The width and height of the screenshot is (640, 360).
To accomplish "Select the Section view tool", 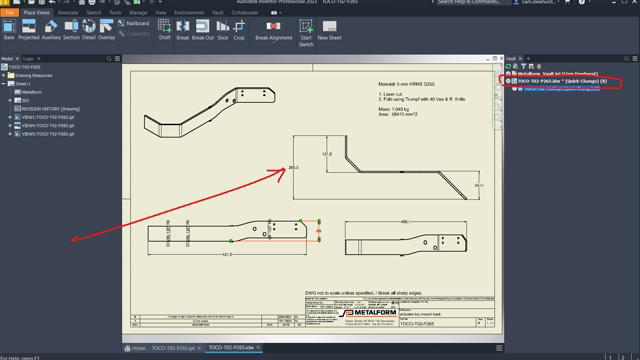I will 71,30.
